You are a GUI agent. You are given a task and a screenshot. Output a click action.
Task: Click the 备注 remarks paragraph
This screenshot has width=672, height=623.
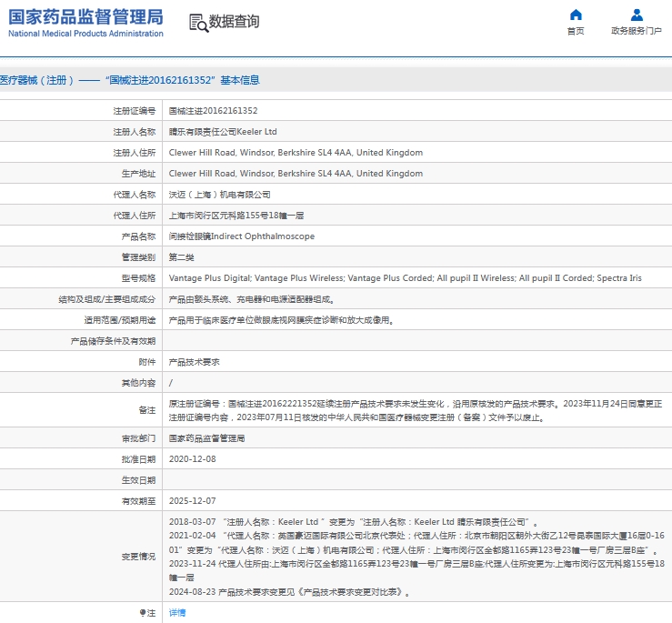coord(416,411)
